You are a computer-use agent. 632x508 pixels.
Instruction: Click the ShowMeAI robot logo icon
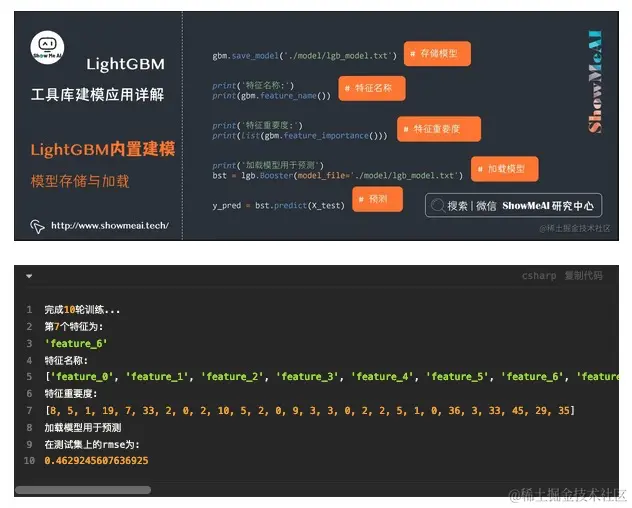(x=47, y=48)
